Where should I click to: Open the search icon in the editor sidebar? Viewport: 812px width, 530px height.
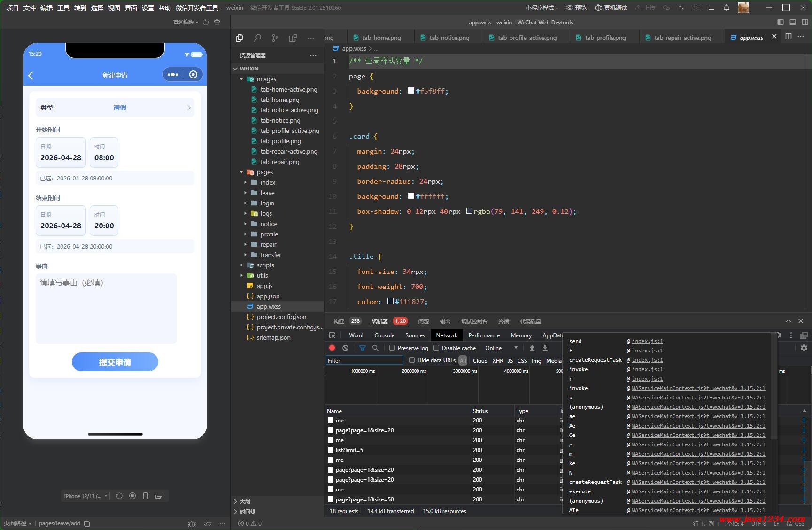257,38
